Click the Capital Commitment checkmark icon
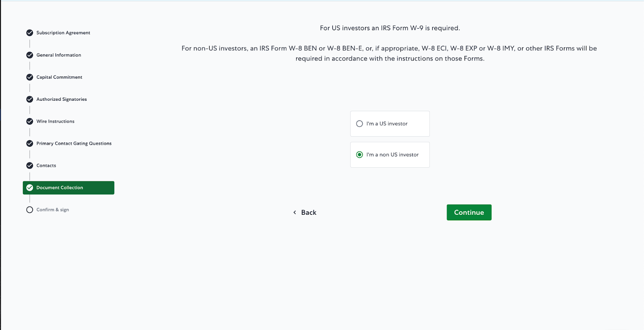Viewport: 644px width, 330px height. pyautogui.click(x=30, y=77)
